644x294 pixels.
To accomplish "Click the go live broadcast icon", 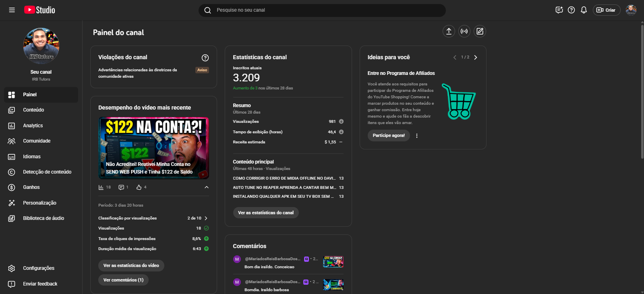I will pyautogui.click(x=464, y=31).
